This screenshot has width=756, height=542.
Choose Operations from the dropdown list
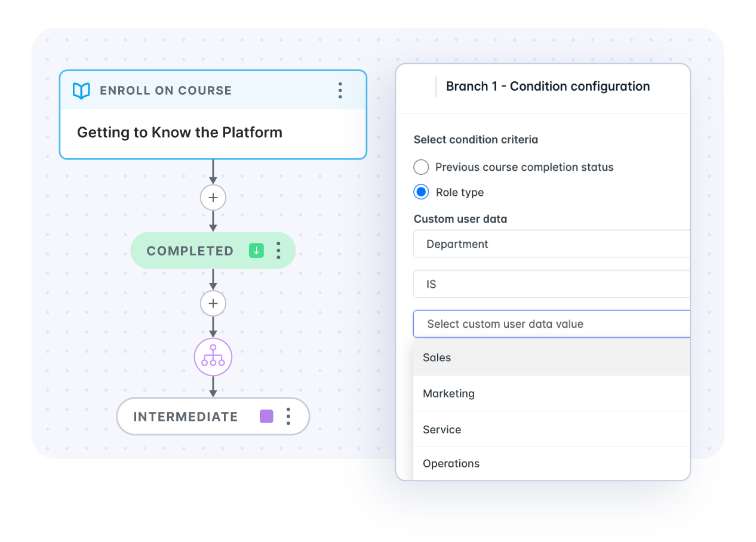click(551, 463)
